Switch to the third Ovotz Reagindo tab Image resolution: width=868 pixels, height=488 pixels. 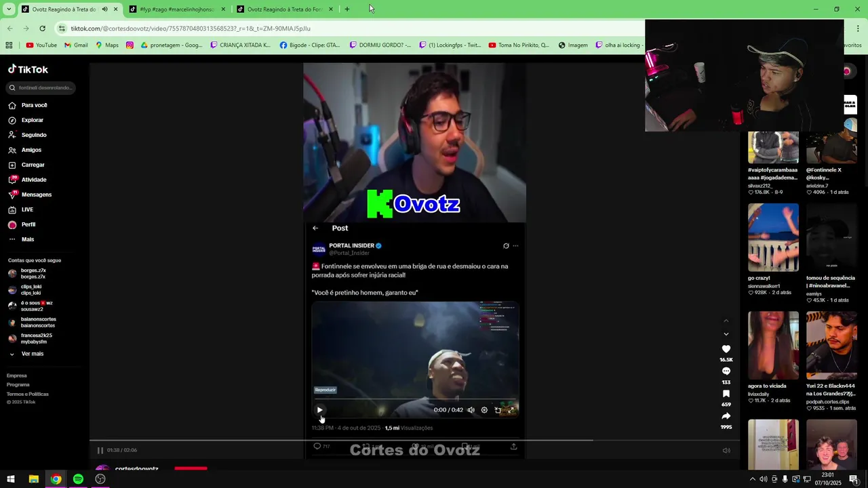click(x=283, y=9)
